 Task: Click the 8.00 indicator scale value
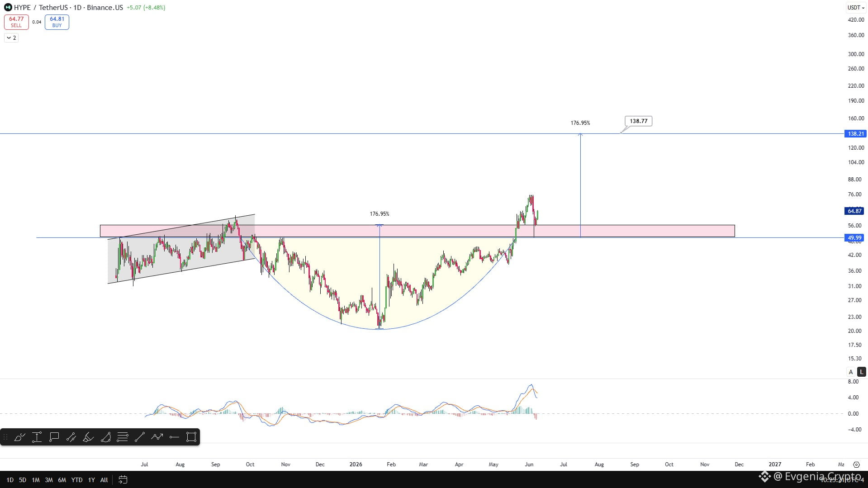click(x=853, y=382)
